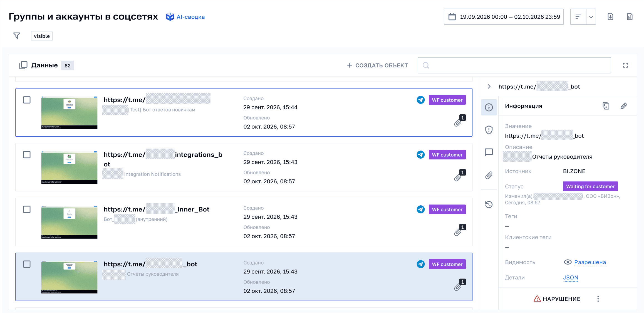Open the comments tab icon
This screenshot has width=644, height=313.
coord(489,152)
